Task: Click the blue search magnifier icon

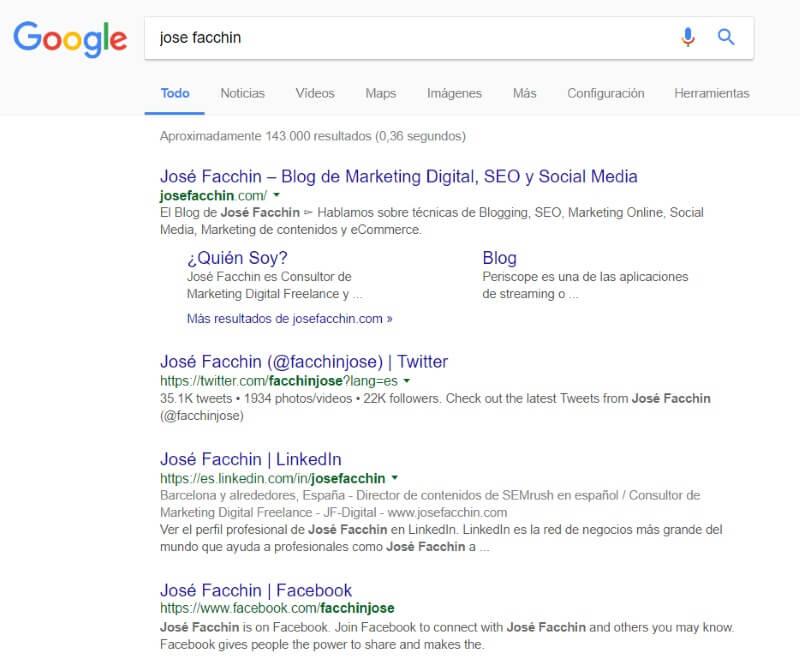Action: tap(726, 38)
